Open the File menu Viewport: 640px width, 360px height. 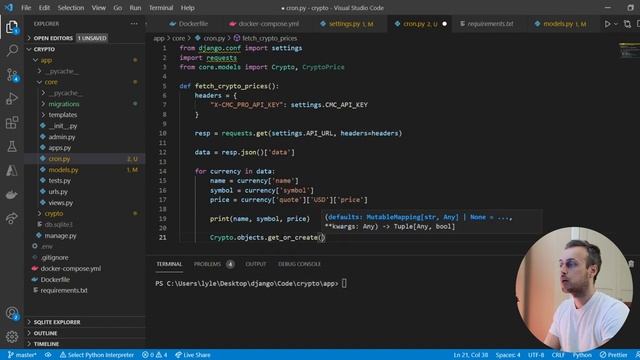coord(26,8)
